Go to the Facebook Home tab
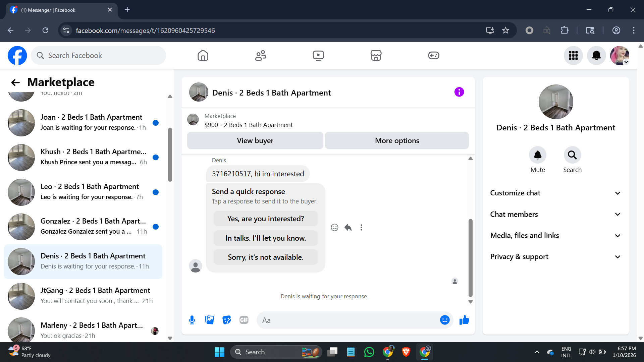Viewport: 644px width, 362px height. 203,56
